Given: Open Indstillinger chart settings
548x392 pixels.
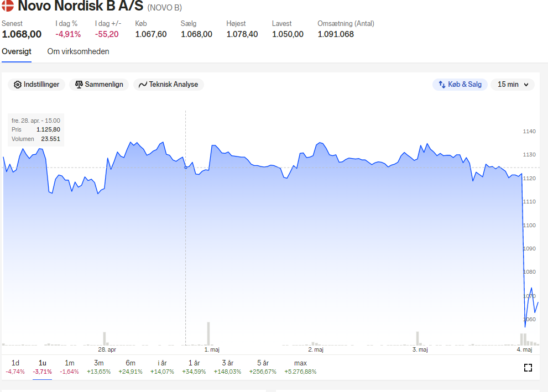Looking at the screenshot, I should (36, 85).
